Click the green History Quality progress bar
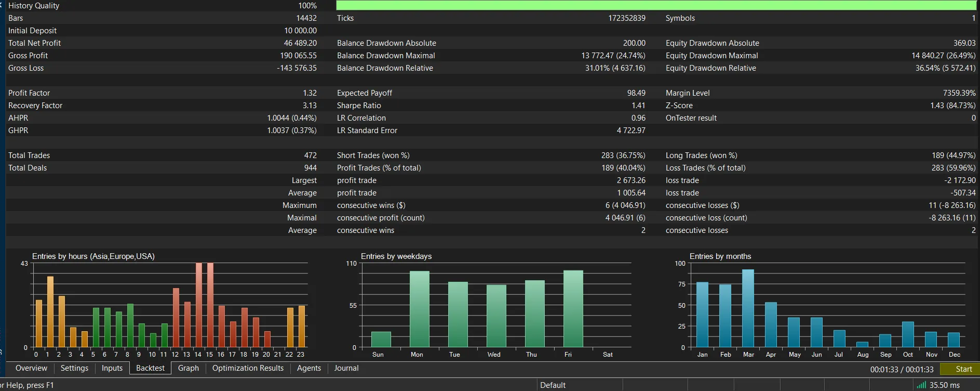Screen dimensions: 980x391 656,5
